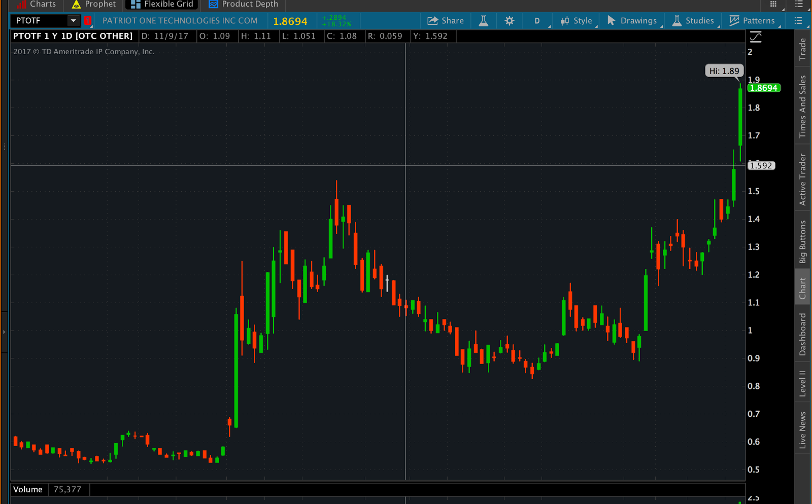Click the PATRIOT ONE TECHNOLOGIES INC COM name
Screen dimensions: 812x504
[x=180, y=21]
